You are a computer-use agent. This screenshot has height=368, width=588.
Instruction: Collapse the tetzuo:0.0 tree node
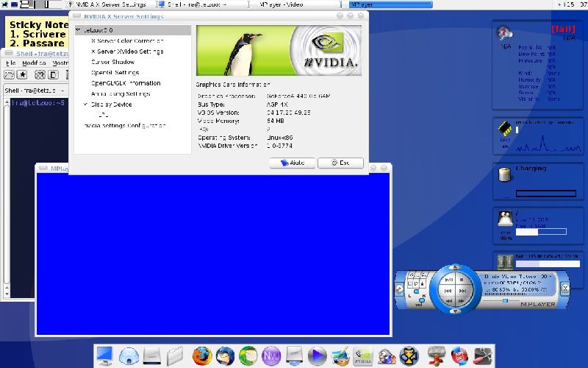pyautogui.click(x=78, y=30)
